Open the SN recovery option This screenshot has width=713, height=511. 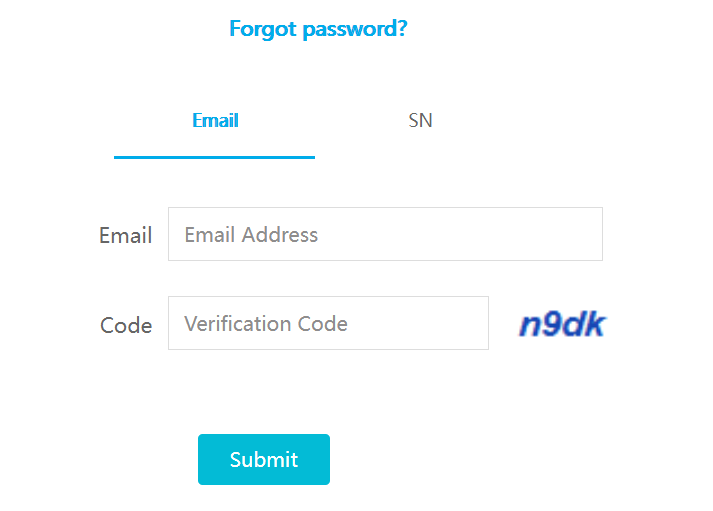[420, 121]
